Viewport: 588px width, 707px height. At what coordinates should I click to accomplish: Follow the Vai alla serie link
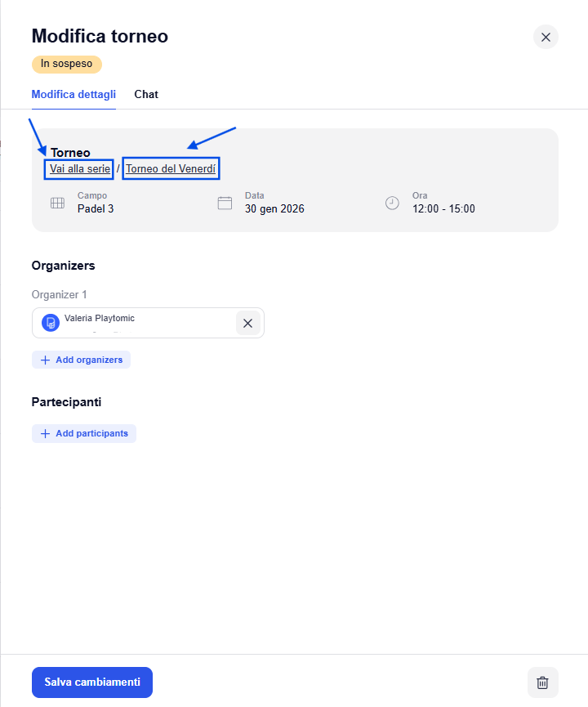tap(79, 168)
